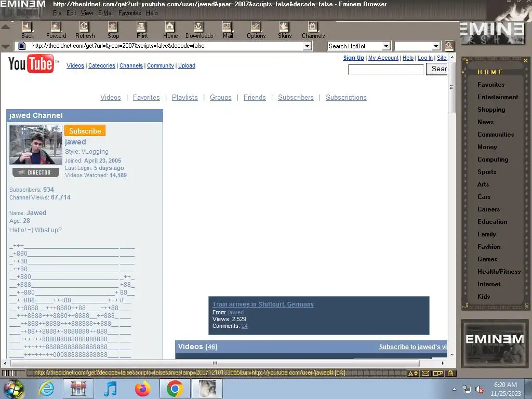The width and height of the screenshot is (532, 399).
Task: Click the orange Subscribe button
Action: click(x=85, y=131)
